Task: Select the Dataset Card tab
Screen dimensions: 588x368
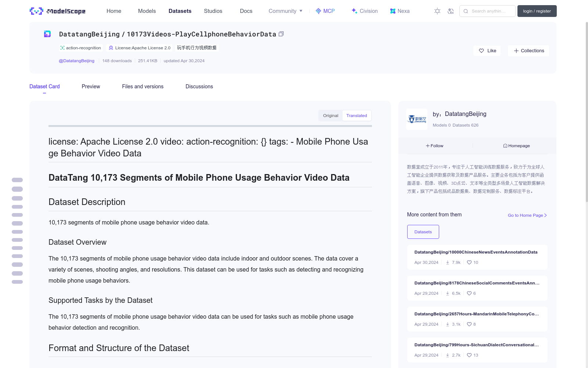Action: [44, 86]
